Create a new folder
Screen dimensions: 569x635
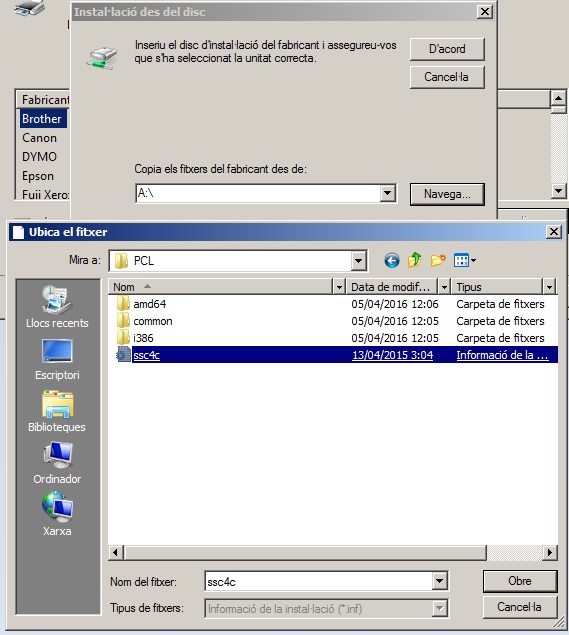(438, 260)
